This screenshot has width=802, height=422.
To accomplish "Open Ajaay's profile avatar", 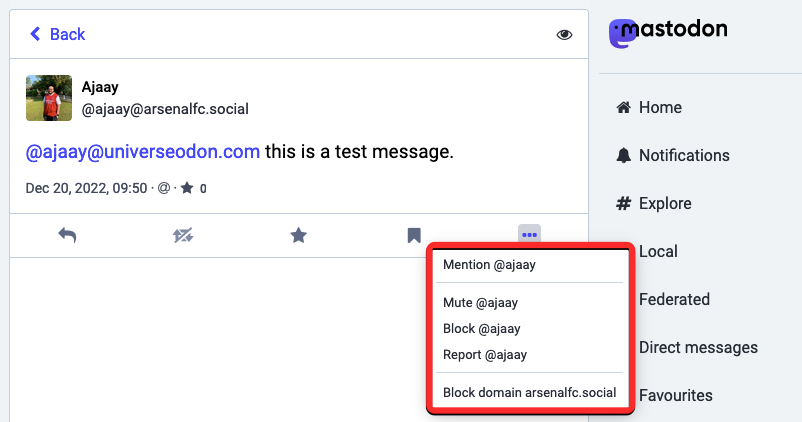I will (49, 98).
